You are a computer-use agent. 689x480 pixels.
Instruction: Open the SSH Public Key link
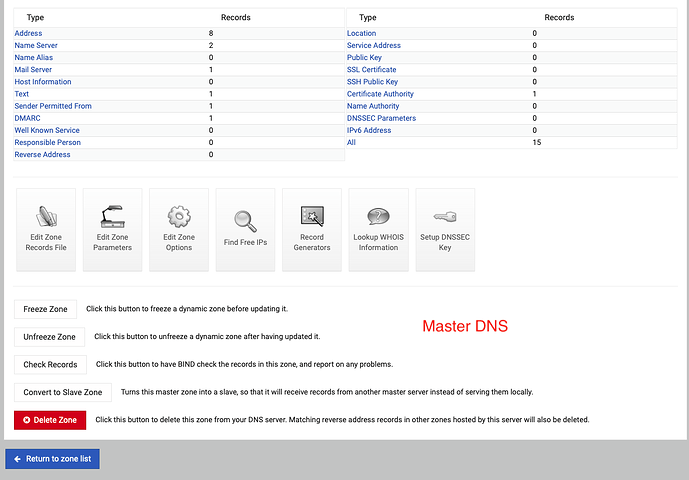click(372, 82)
